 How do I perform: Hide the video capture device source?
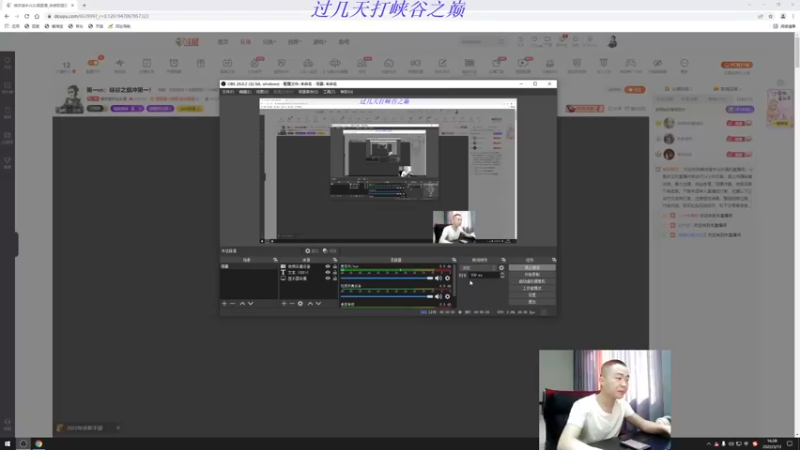point(328,266)
